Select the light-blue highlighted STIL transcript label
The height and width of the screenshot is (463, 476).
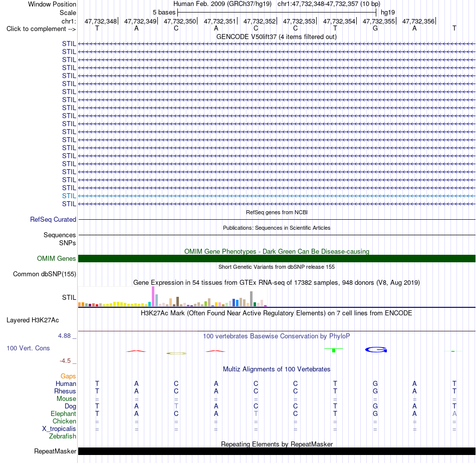click(x=69, y=196)
